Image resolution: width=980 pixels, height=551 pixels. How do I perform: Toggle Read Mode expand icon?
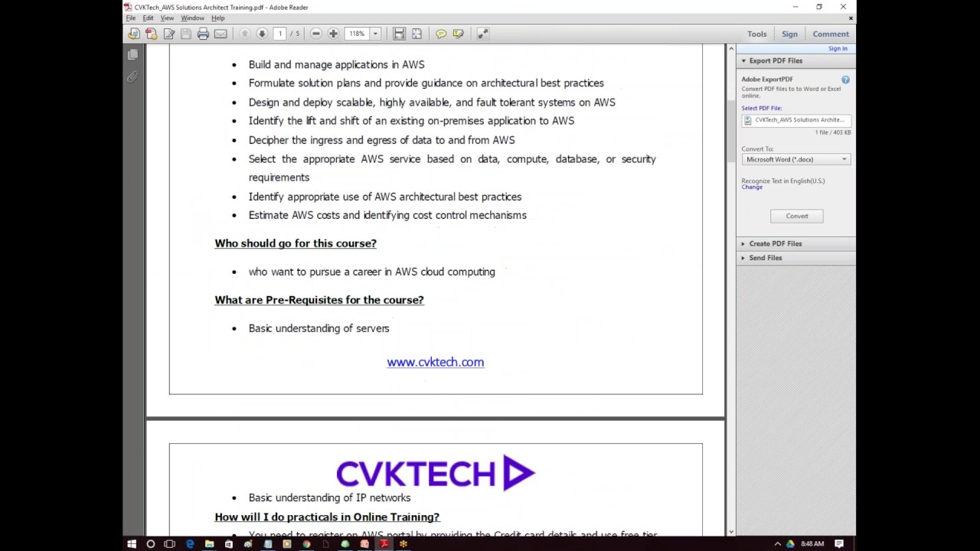pyautogui.click(x=483, y=34)
